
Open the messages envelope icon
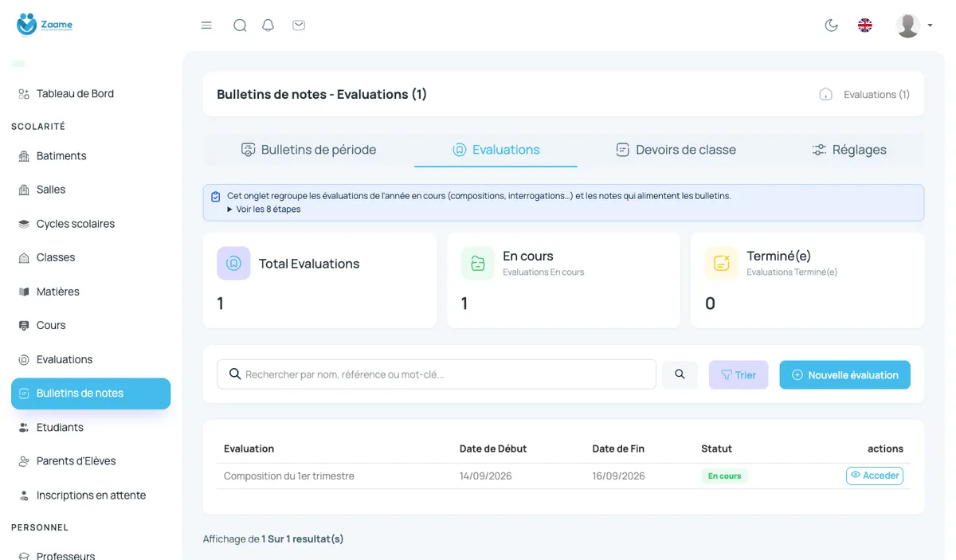pyautogui.click(x=299, y=25)
